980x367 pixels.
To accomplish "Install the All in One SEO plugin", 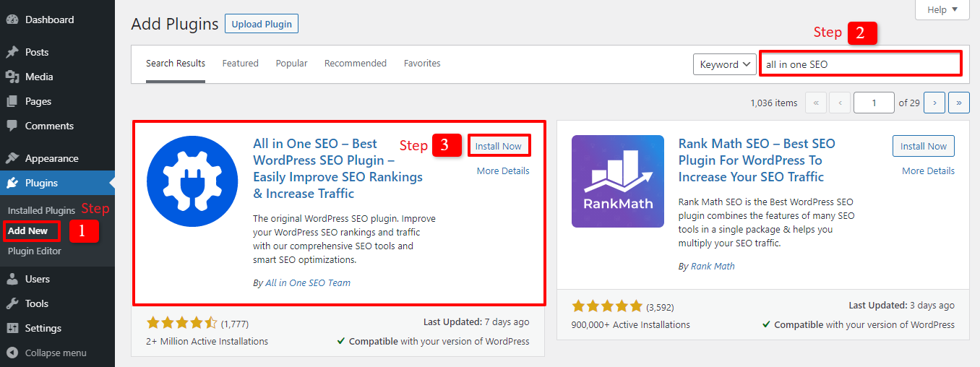I will (x=499, y=146).
